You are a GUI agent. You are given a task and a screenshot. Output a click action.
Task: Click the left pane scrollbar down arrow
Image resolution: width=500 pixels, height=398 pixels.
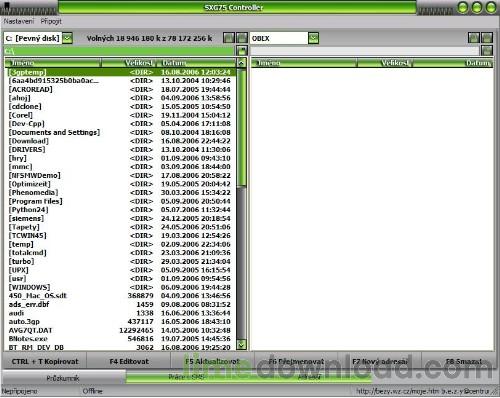pyautogui.click(x=241, y=344)
